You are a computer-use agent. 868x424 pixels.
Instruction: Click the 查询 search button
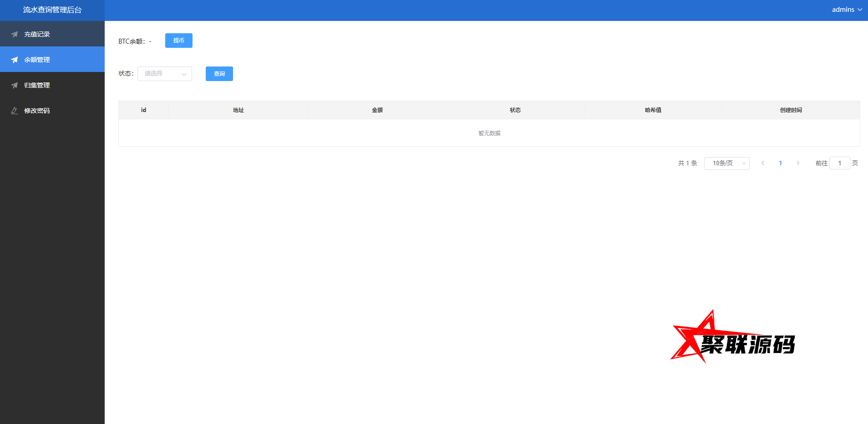point(219,74)
